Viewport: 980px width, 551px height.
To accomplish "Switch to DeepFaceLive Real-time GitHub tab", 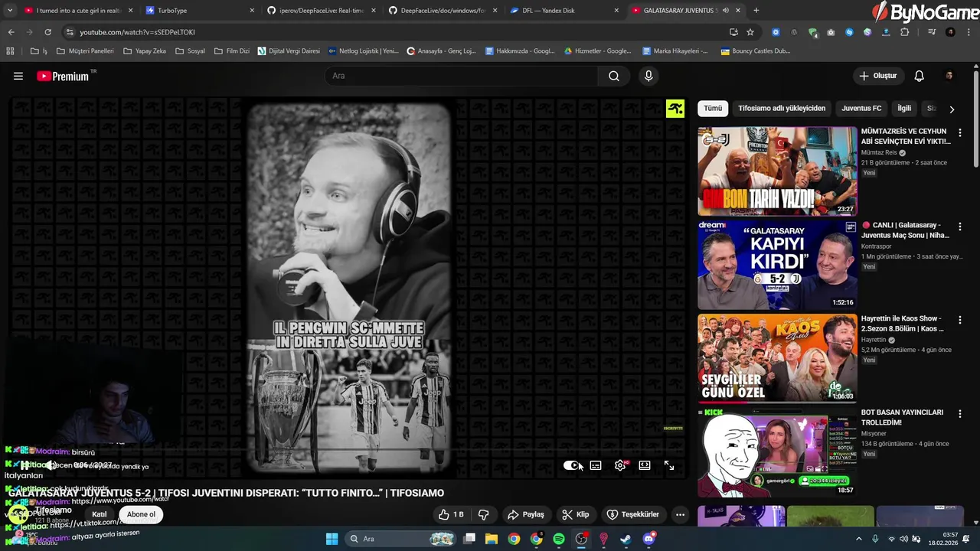I will pyautogui.click(x=322, y=11).
